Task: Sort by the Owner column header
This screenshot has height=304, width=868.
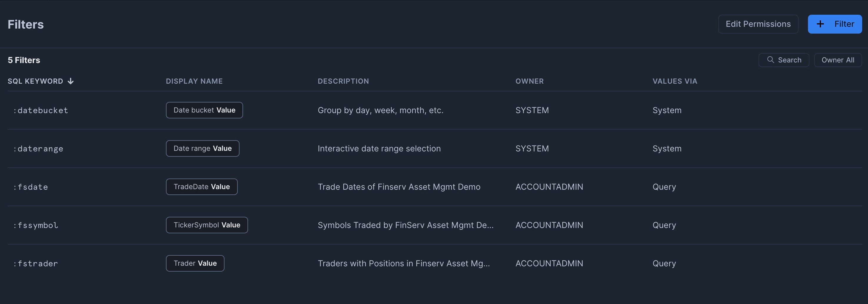Action: click(529, 81)
